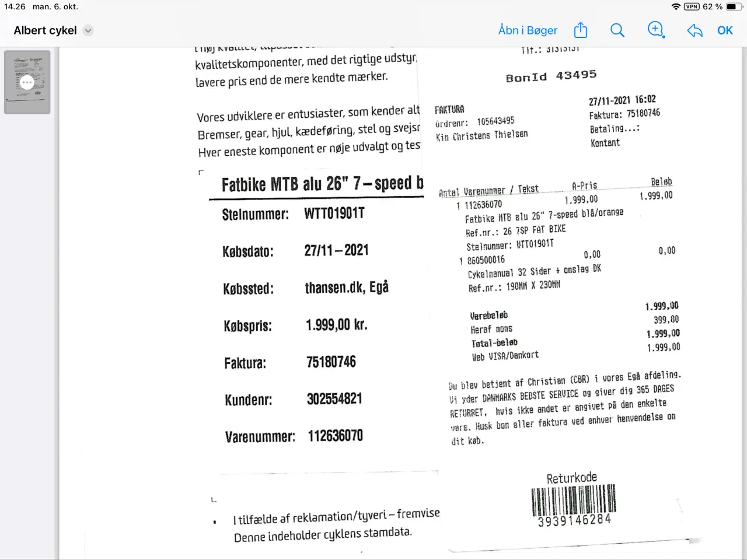Tap the Albert cykel document title
The height and width of the screenshot is (560, 747).
coord(45,30)
